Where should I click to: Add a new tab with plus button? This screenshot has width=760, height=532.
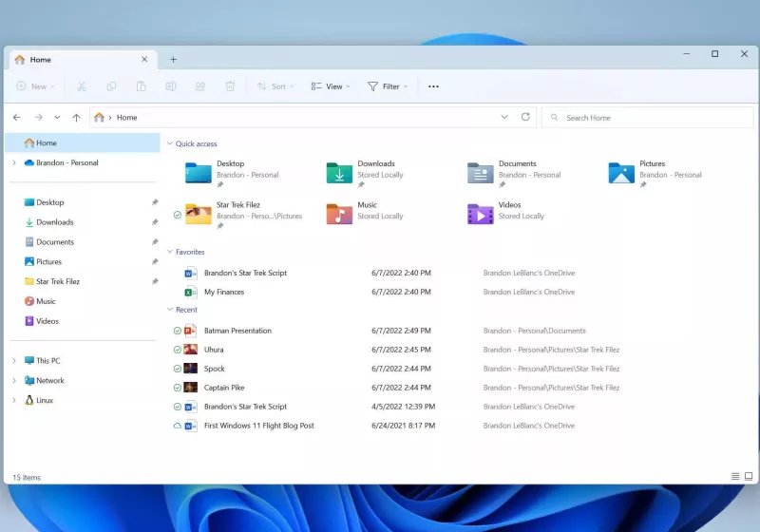(x=173, y=59)
